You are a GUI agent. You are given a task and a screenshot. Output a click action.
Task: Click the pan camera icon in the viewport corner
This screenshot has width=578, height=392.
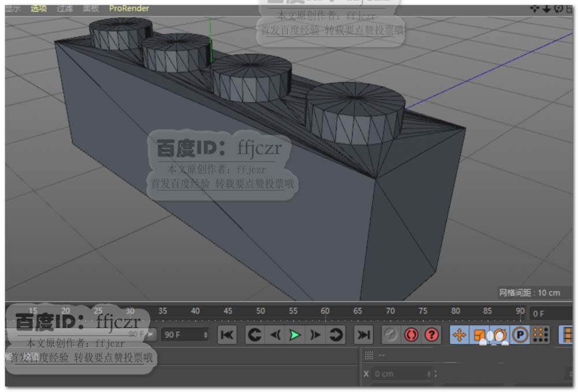point(535,9)
